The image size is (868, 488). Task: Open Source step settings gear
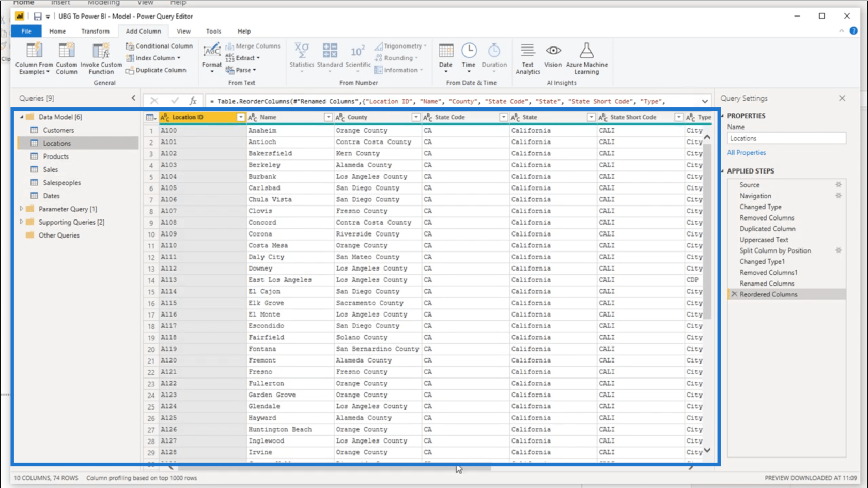[839, 185]
